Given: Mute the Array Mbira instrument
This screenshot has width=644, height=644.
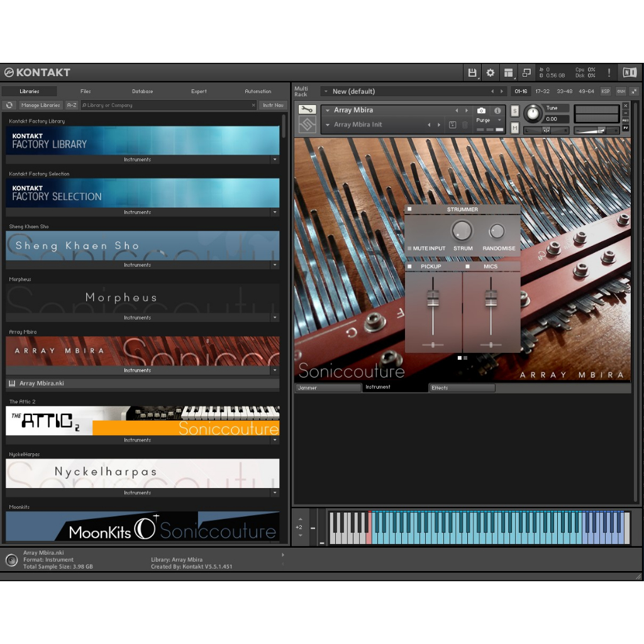Looking at the screenshot, I should click(515, 128).
